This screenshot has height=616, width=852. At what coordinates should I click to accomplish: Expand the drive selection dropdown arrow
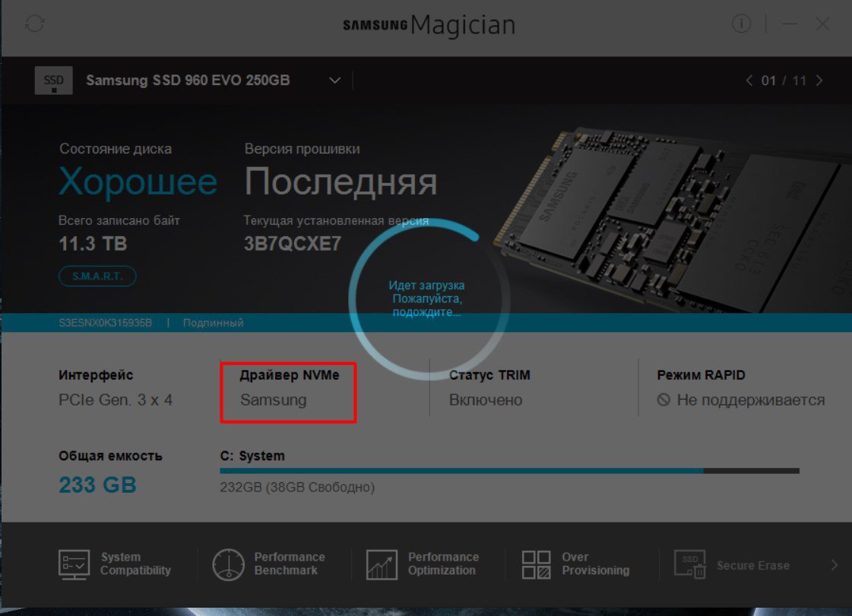(334, 81)
